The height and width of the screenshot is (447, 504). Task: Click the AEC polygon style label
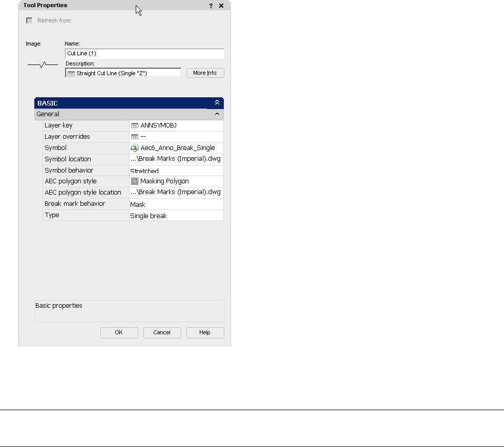pyautogui.click(x=71, y=181)
